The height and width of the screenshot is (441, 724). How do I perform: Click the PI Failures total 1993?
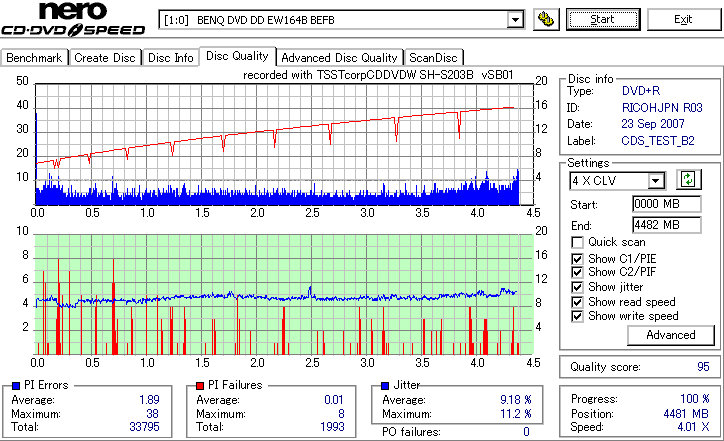(x=332, y=427)
